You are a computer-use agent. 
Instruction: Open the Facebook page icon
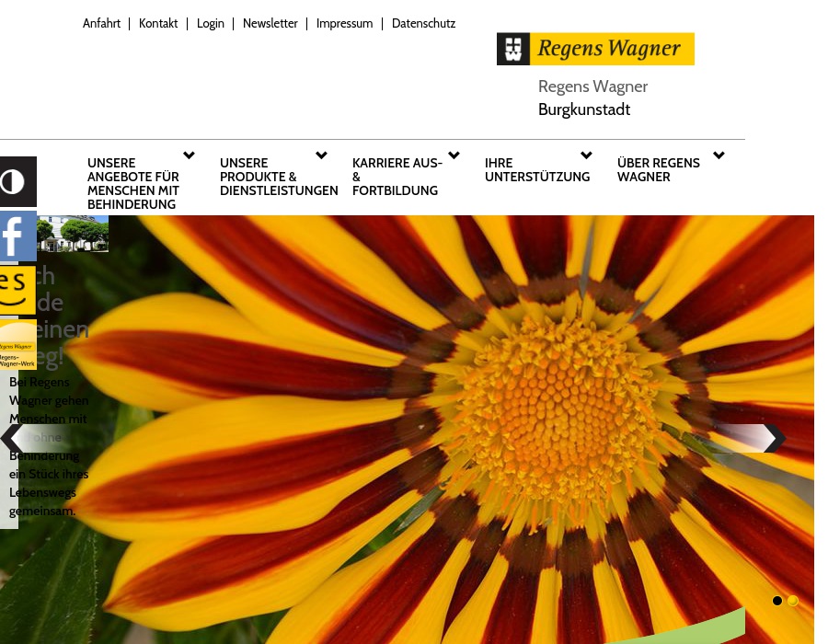coord(17,236)
